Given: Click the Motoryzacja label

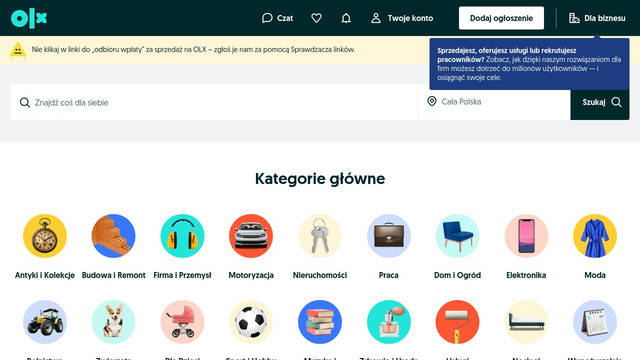Looking at the screenshot, I should point(251,276).
